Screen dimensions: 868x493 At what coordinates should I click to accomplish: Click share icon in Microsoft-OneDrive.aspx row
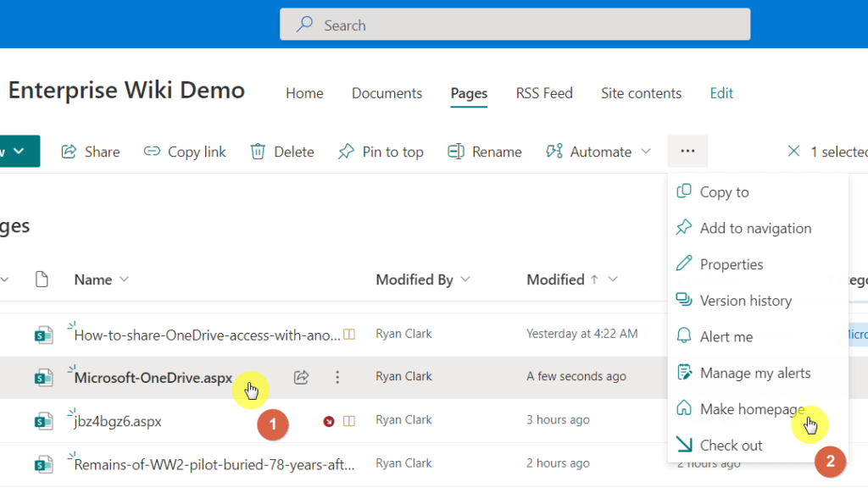[x=301, y=377]
